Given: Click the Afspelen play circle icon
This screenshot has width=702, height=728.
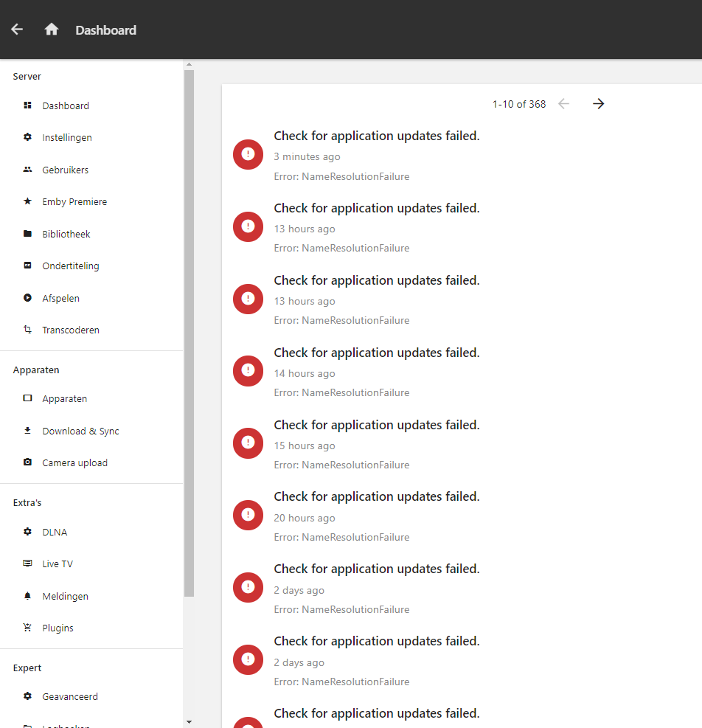Looking at the screenshot, I should (27, 297).
